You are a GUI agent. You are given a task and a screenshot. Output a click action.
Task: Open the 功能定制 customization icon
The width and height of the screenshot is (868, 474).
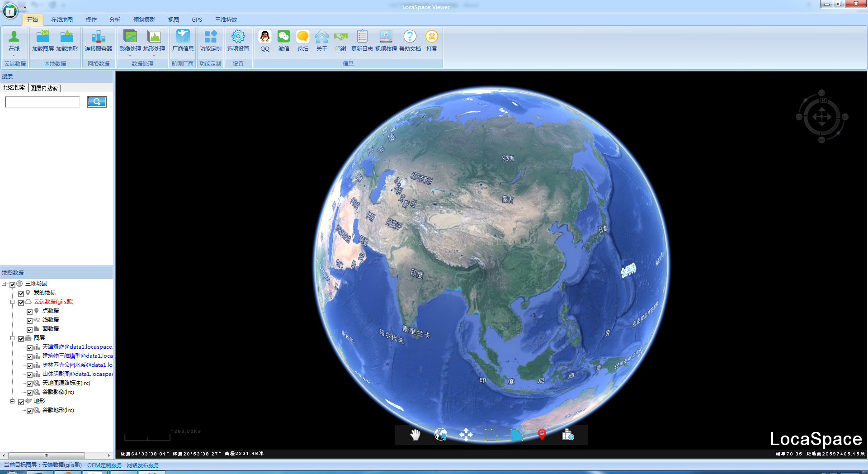[211, 37]
